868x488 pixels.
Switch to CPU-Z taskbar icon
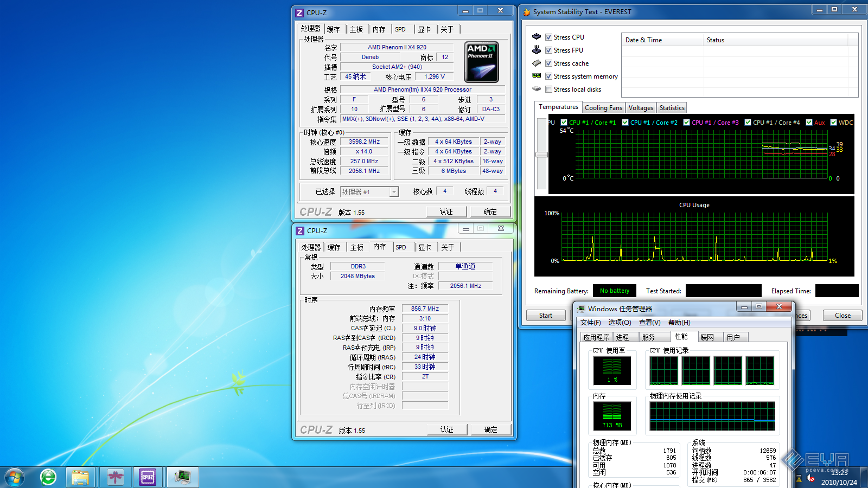click(x=148, y=477)
